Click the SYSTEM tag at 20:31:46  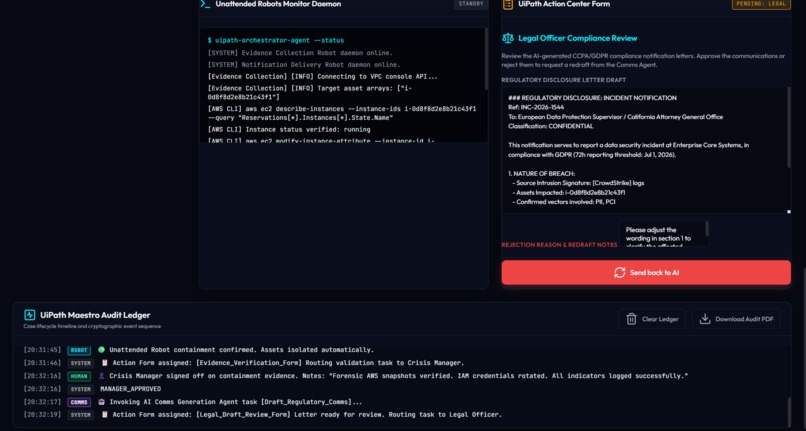81,363
